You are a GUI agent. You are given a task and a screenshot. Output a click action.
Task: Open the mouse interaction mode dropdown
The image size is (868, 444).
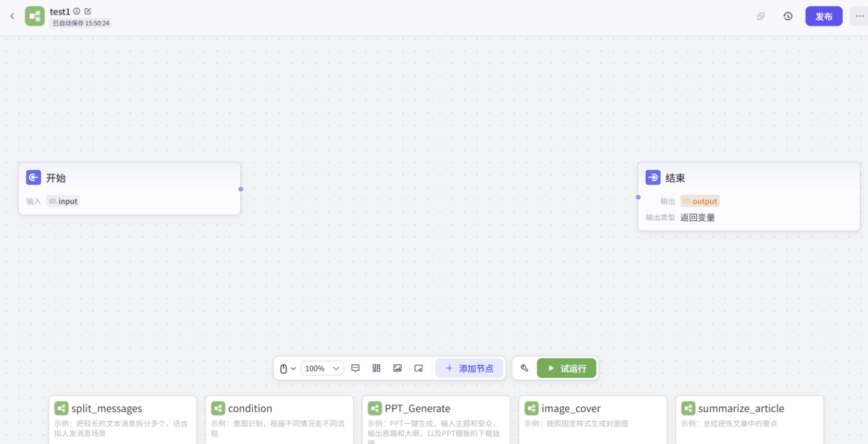tap(287, 368)
